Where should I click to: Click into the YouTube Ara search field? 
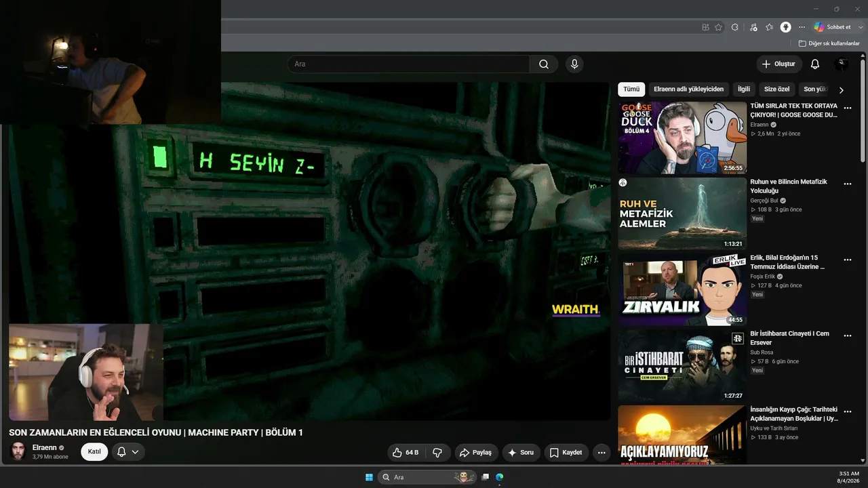tap(408, 64)
